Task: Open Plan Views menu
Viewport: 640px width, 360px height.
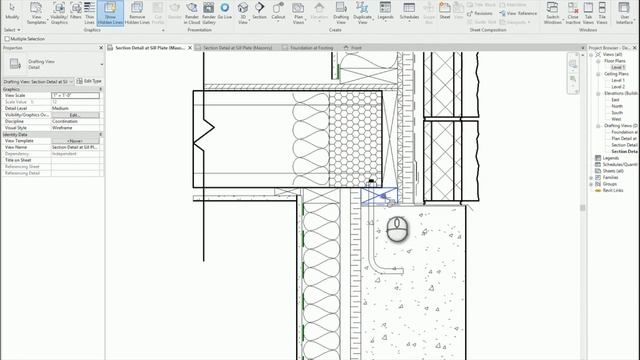Action: (x=298, y=12)
